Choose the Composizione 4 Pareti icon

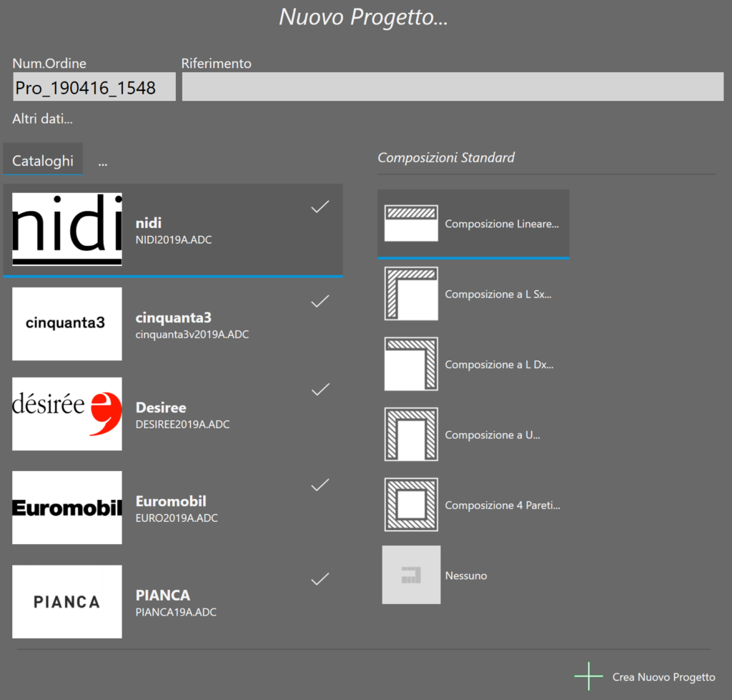click(x=411, y=504)
